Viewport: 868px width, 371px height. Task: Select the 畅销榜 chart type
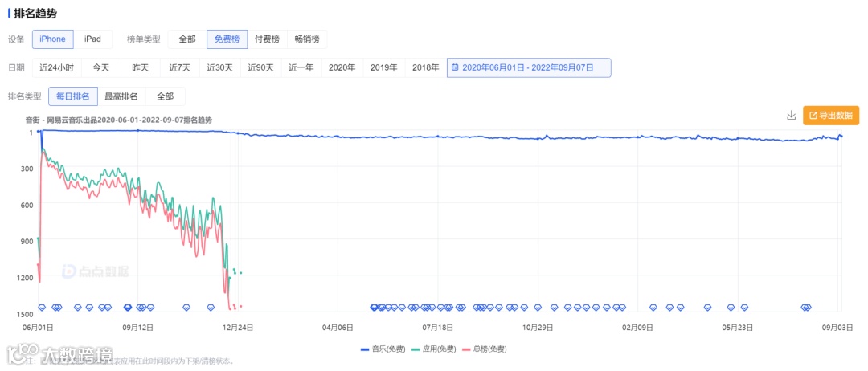(307, 39)
